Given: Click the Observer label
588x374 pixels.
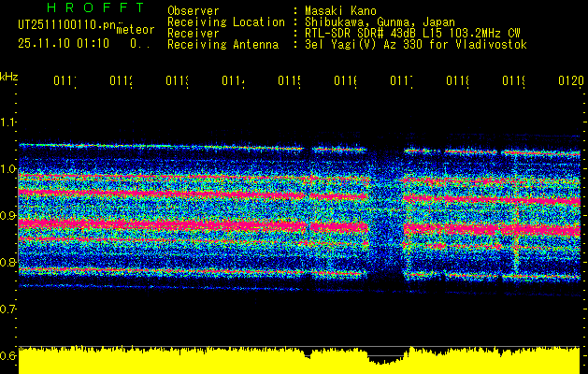Looking at the screenshot, I should (194, 10).
